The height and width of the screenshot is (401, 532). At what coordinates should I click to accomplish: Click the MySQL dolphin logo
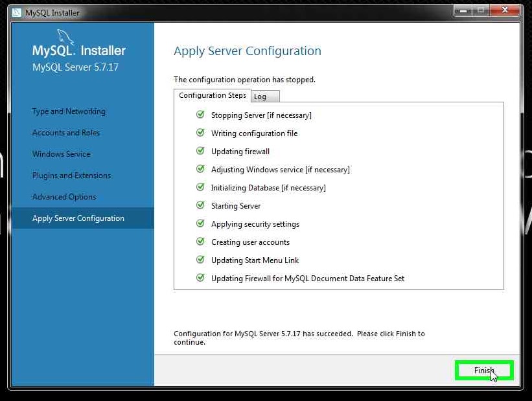(65, 37)
